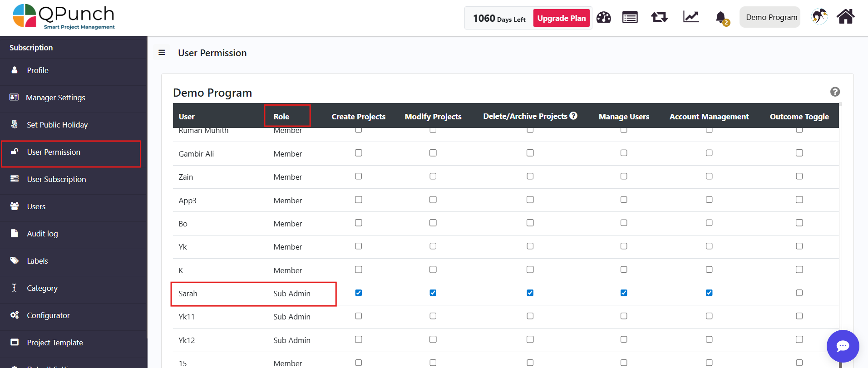The width and height of the screenshot is (868, 368).
Task: Open the notifications bell icon
Action: point(720,18)
